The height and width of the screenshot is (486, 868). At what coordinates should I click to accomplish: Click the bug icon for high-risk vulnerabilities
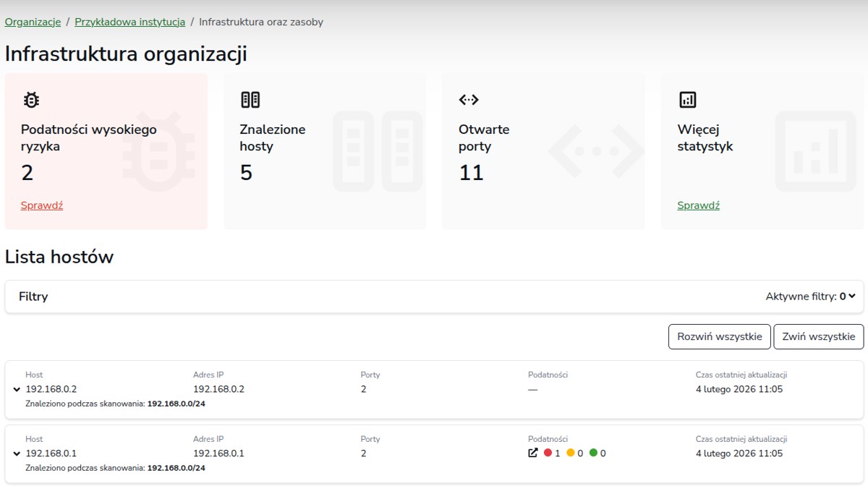31,100
